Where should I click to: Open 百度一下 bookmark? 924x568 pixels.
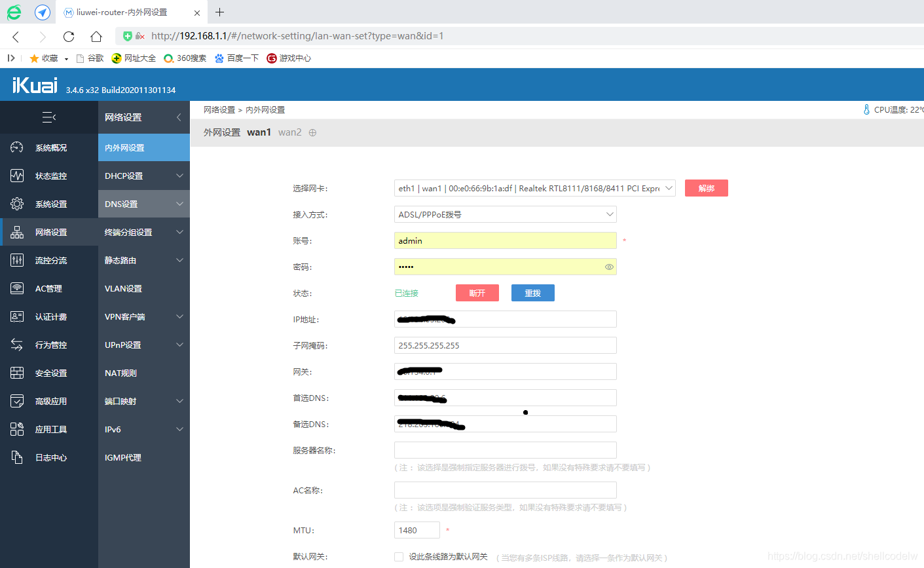236,58
